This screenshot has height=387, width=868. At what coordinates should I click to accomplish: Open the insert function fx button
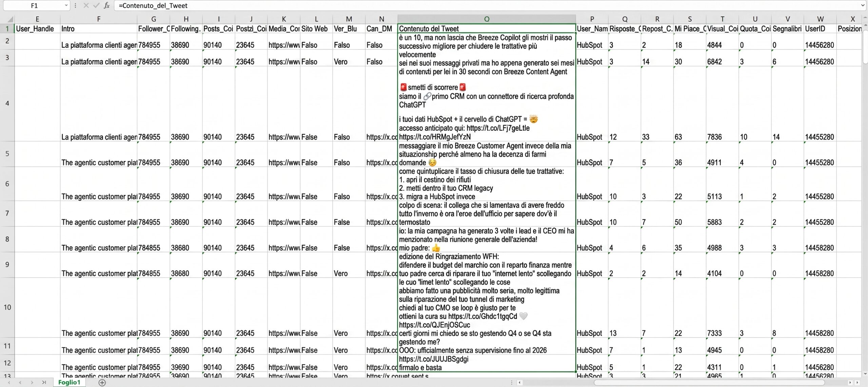107,5
